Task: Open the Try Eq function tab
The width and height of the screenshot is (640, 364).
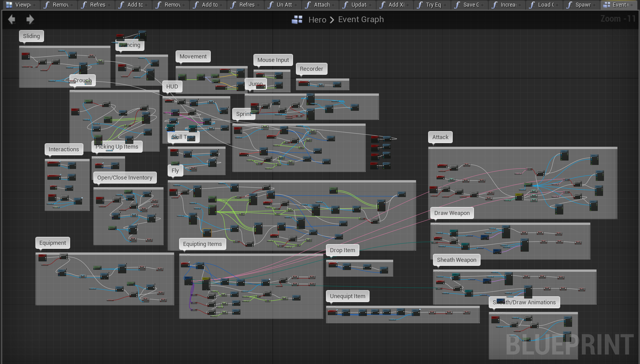Action: (x=432, y=5)
